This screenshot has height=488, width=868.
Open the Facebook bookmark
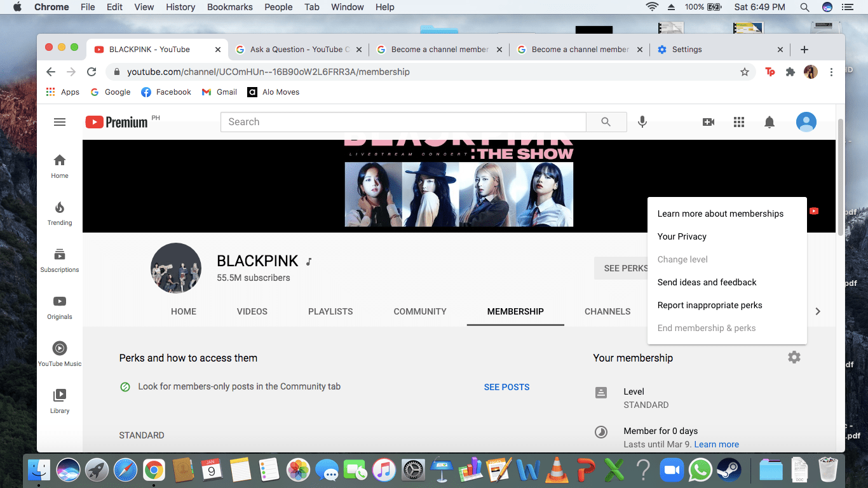(x=166, y=92)
